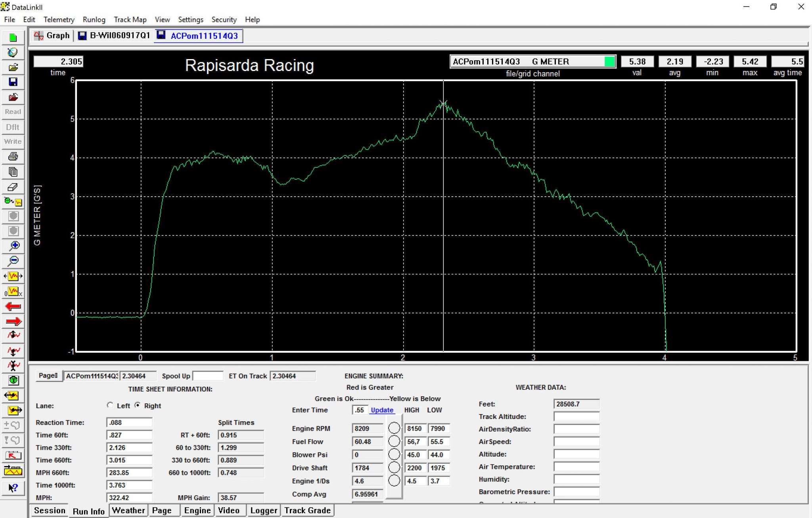Image resolution: width=812 pixels, height=518 pixels.
Task: Open the Runlog menu
Action: pos(94,19)
